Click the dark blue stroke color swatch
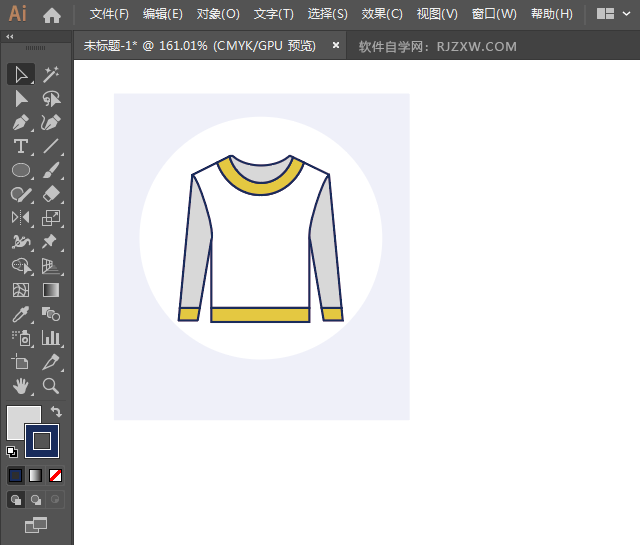Image resolution: width=640 pixels, height=545 pixels. (x=42, y=441)
